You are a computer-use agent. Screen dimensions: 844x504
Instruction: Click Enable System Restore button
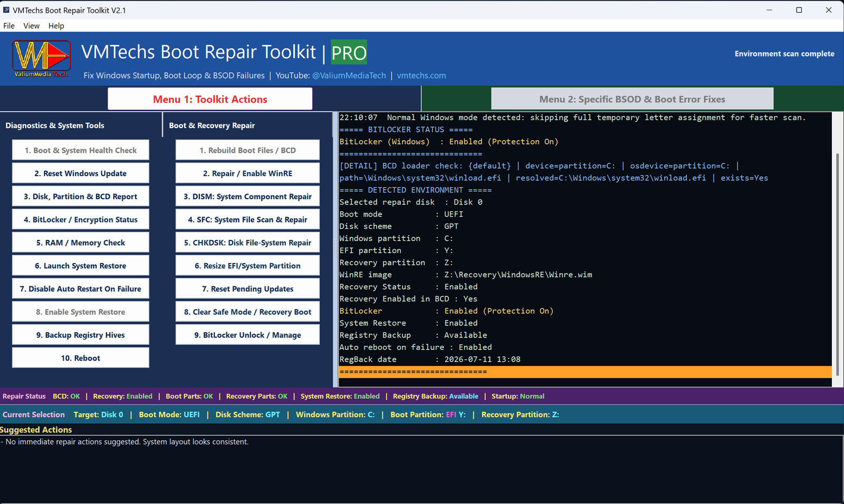[81, 312]
